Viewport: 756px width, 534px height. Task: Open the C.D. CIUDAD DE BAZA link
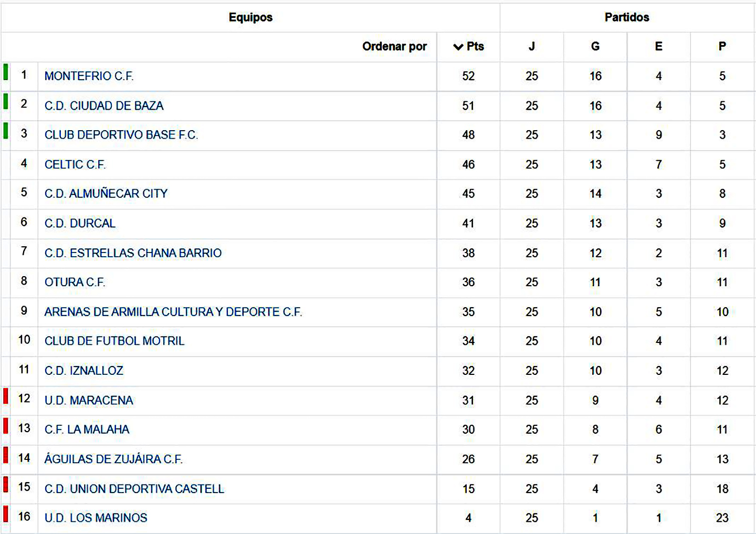104,106
